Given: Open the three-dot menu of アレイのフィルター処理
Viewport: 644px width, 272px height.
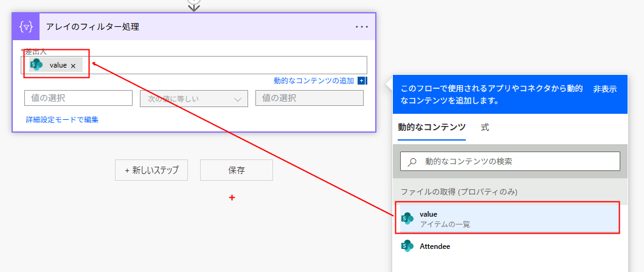Looking at the screenshot, I should 362,27.
